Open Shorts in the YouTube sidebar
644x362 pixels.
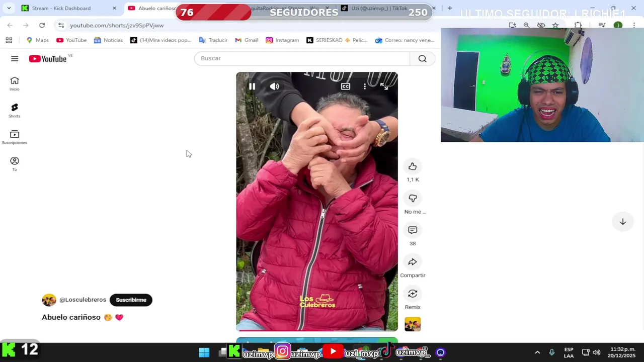click(15, 111)
